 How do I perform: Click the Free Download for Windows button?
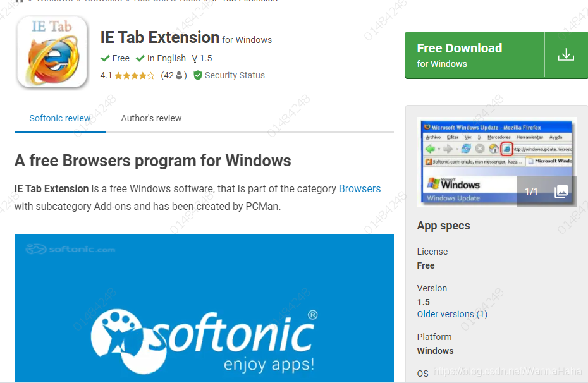click(x=496, y=55)
